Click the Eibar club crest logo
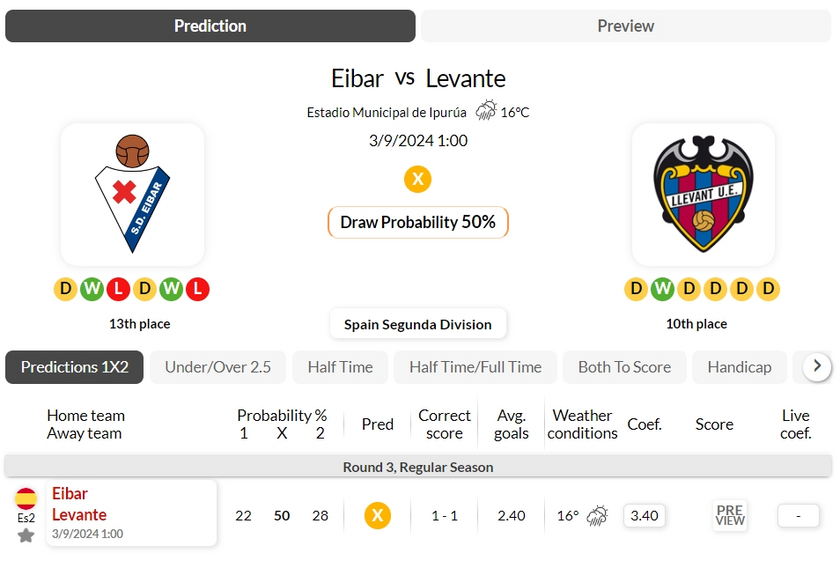 tap(132, 194)
